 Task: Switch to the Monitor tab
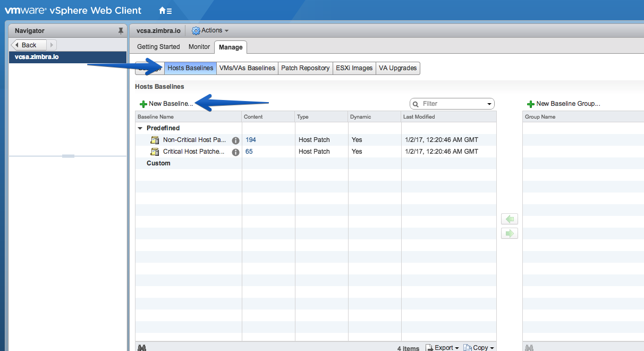pos(199,47)
